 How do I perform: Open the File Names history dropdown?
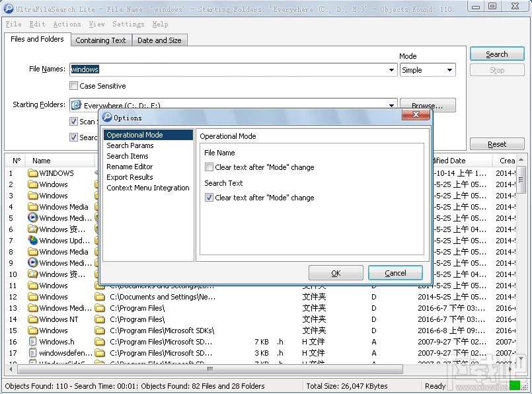point(391,70)
